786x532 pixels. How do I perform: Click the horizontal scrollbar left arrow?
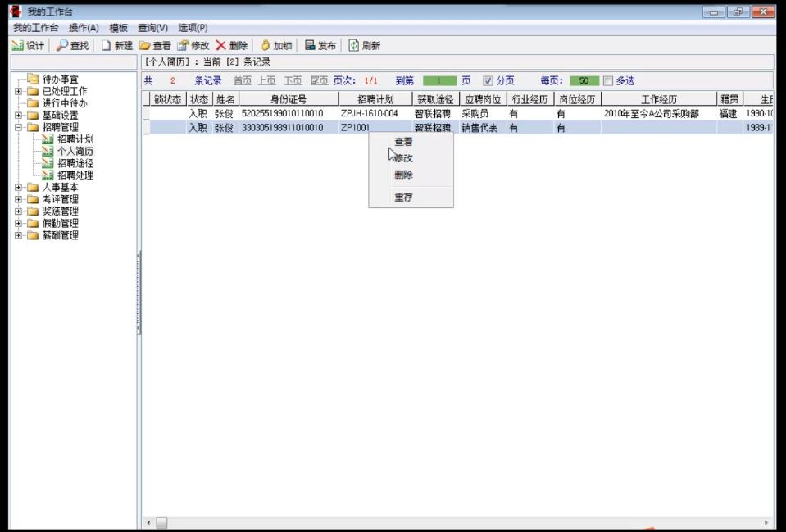click(148, 523)
